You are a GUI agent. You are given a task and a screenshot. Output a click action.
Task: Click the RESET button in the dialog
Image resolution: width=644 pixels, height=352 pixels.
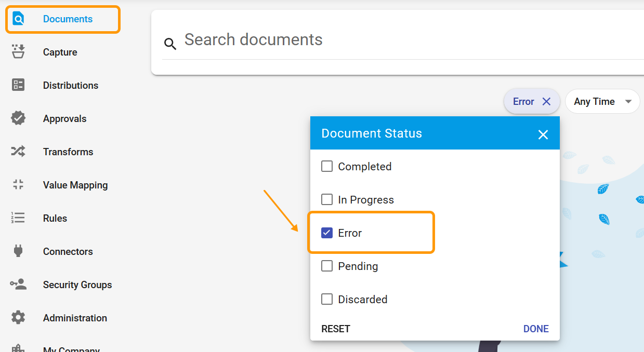point(336,329)
